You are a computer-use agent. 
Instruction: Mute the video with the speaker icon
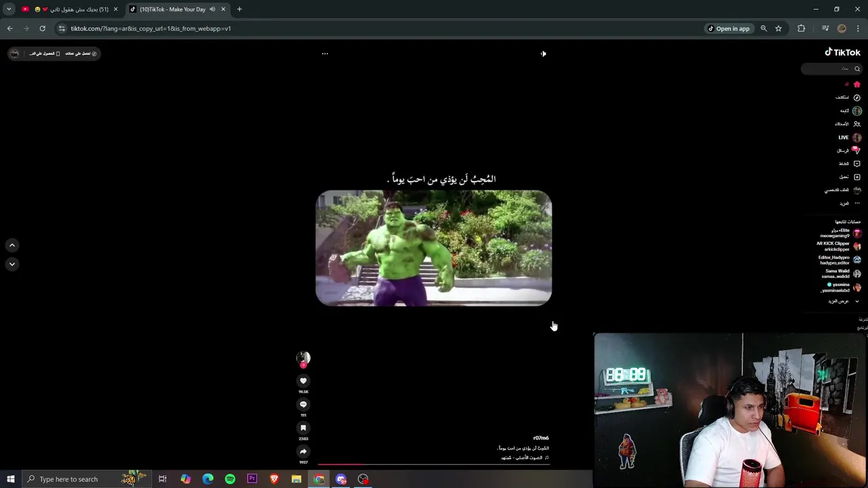click(x=543, y=54)
